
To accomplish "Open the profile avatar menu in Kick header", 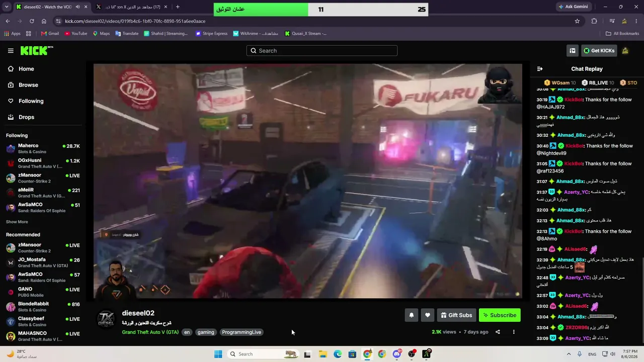I will click(x=625, y=51).
